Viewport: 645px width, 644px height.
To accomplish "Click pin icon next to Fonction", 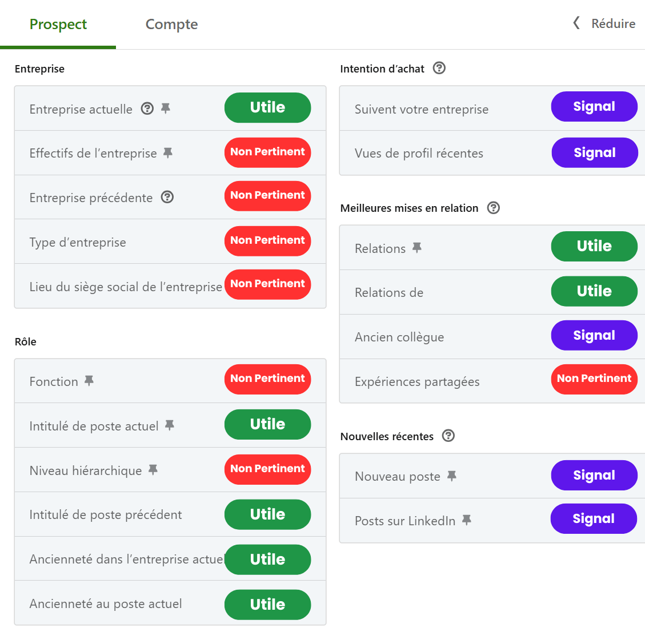I will click(89, 380).
